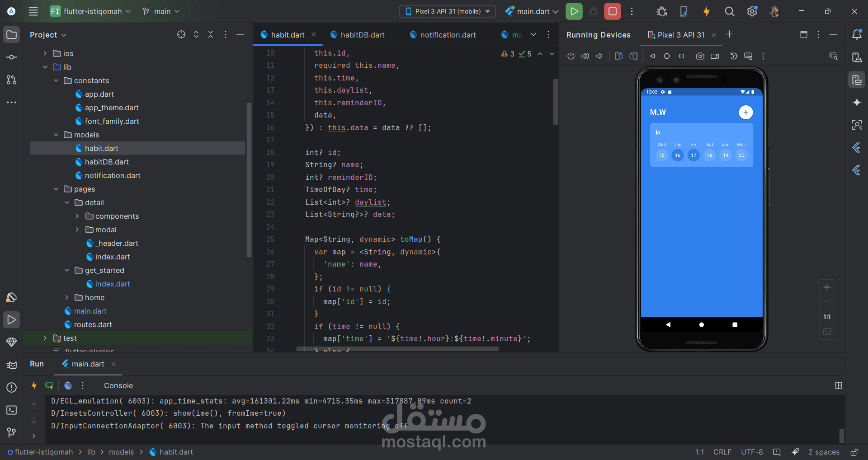This screenshot has width=868, height=460.
Task: Expand the components folder
Action: click(77, 216)
